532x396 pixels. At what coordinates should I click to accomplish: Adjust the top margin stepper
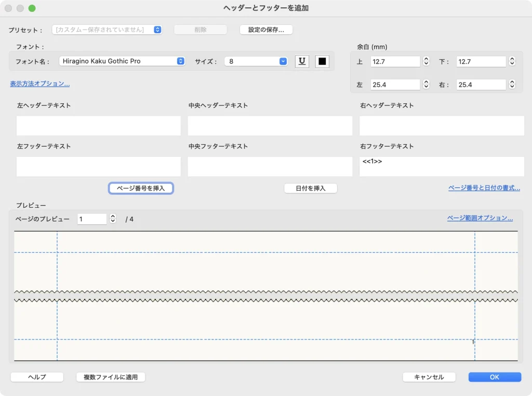[426, 61]
